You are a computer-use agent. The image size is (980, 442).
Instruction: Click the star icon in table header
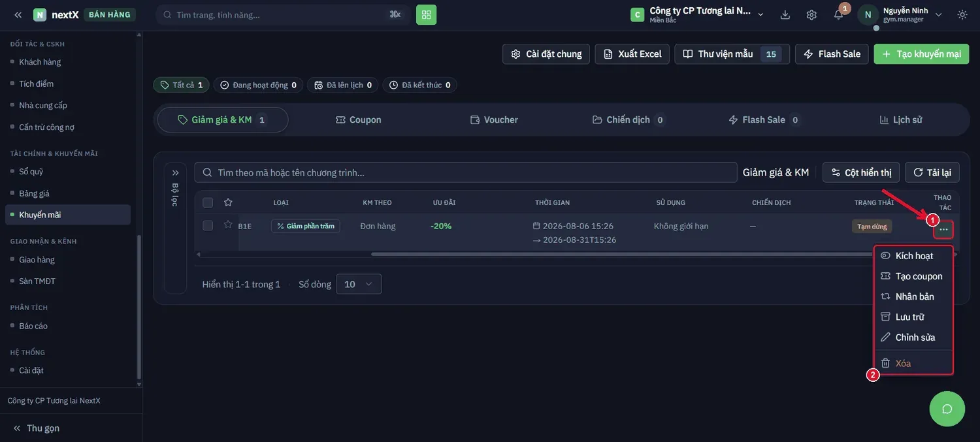click(x=228, y=202)
